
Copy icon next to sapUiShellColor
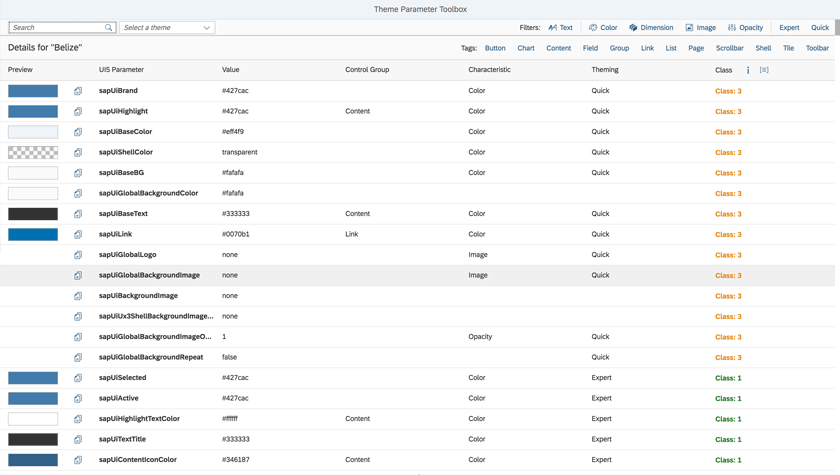coord(78,153)
